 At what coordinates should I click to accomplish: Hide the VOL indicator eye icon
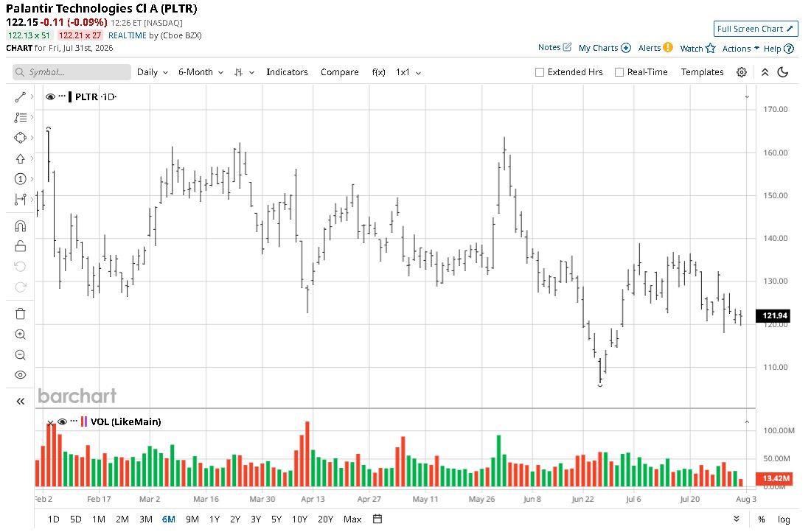(x=62, y=422)
